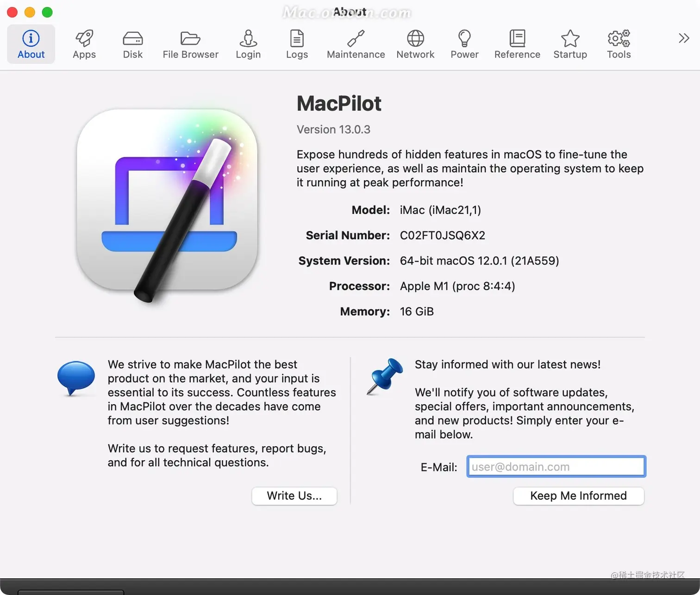This screenshot has height=595, width=700.
Task: Minimize the window with the yellow button
Action: coord(30,12)
